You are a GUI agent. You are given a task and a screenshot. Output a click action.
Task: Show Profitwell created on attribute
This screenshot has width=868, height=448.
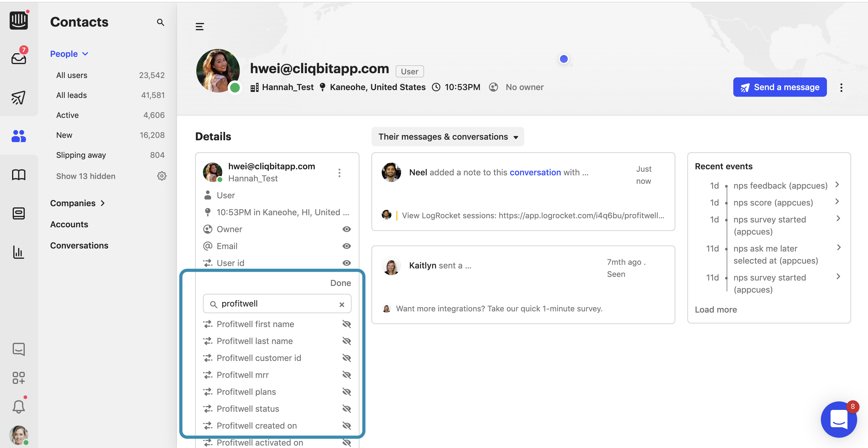[346, 426]
